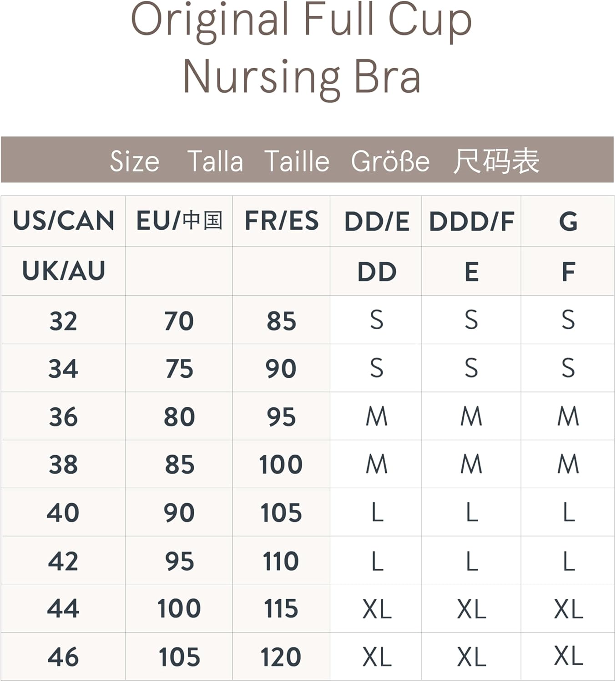Select US/CAN size 32 cell
The image size is (616, 682).
pyautogui.click(x=63, y=321)
